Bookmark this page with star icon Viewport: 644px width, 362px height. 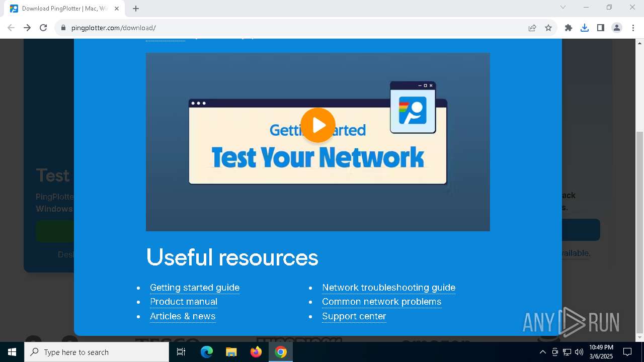tap(548, 28)
